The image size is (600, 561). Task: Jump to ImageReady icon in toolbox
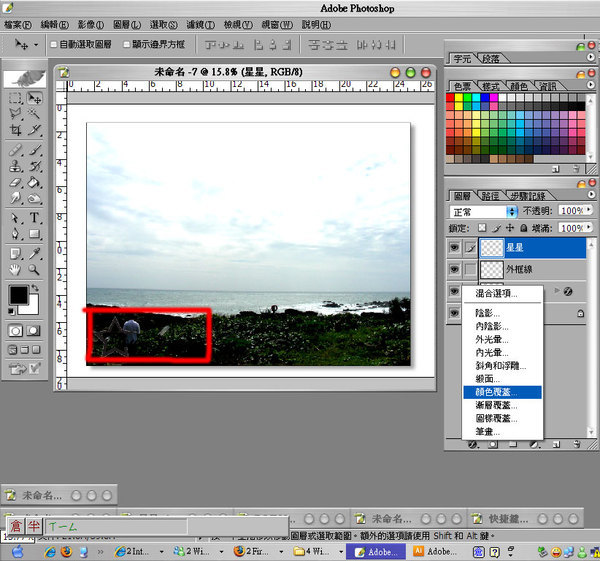(17, 369)
